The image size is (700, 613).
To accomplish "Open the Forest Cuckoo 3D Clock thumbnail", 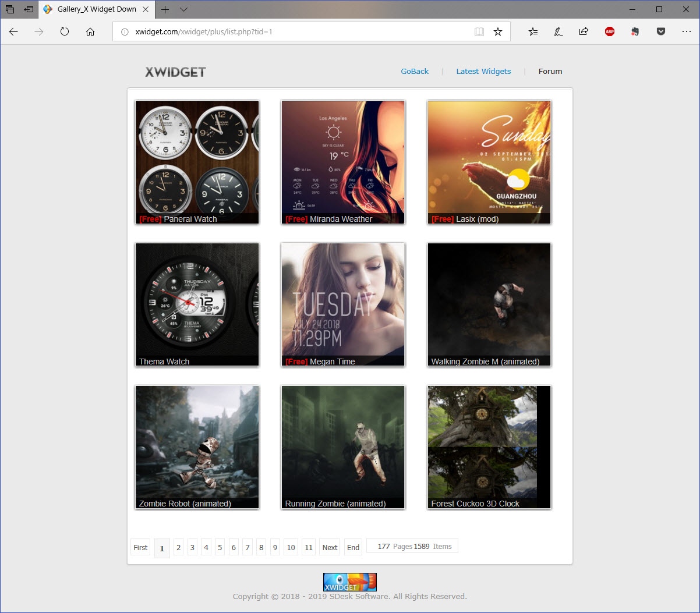I will [489, 447].
